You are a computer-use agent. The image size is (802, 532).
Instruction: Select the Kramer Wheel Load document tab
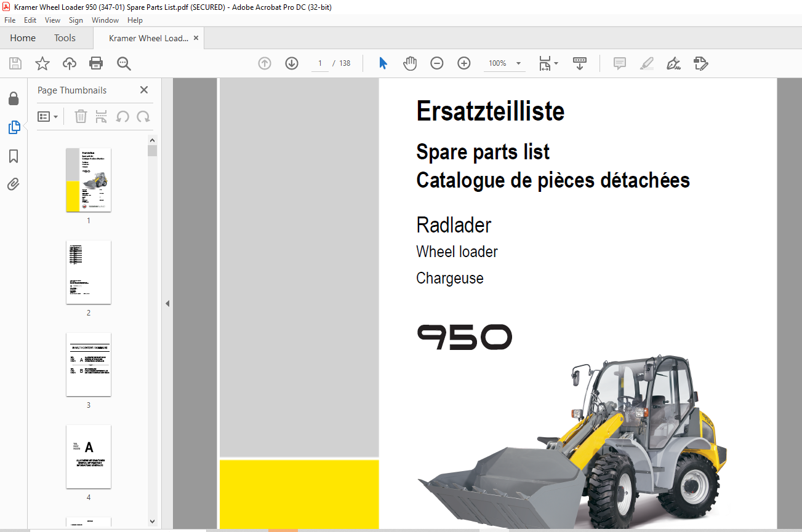(x=148, y=38)
